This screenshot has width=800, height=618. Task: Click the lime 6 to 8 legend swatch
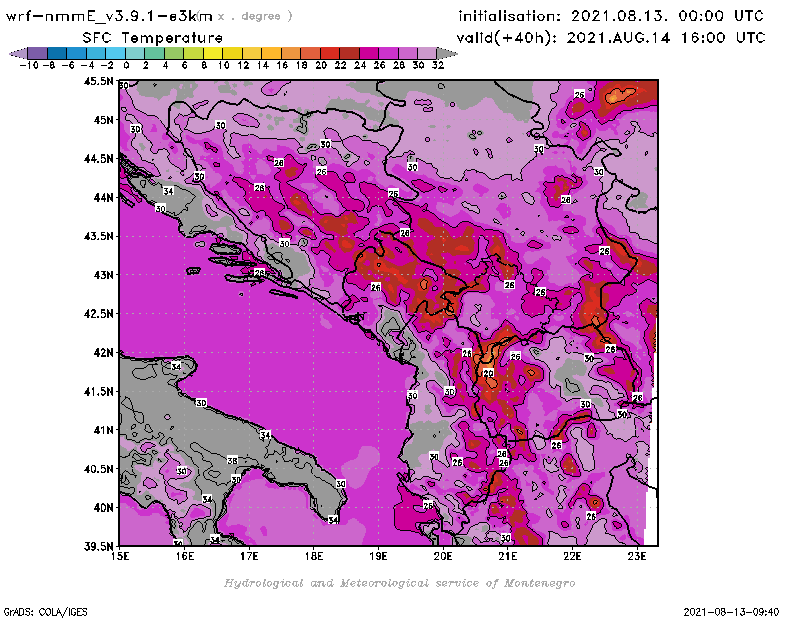pyautogui.click(x=193, y=54)
